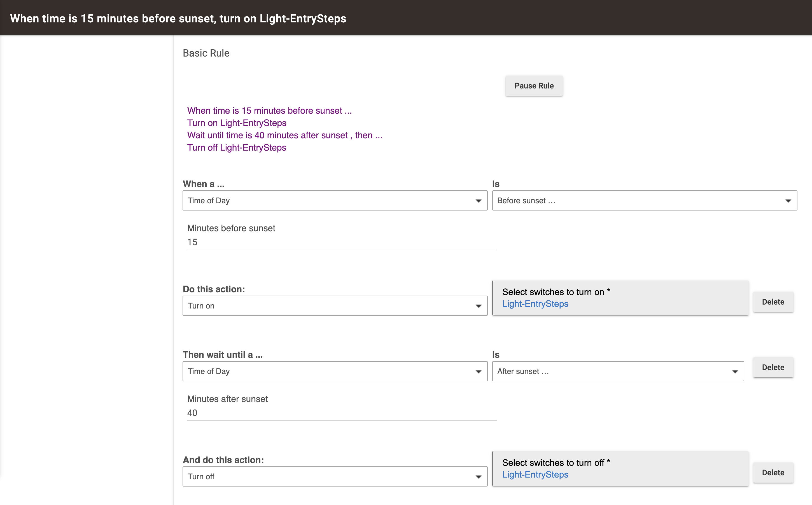Open the 'Turn on' action dropdown
Screen dimensions: 812x505
pos(335,306)
